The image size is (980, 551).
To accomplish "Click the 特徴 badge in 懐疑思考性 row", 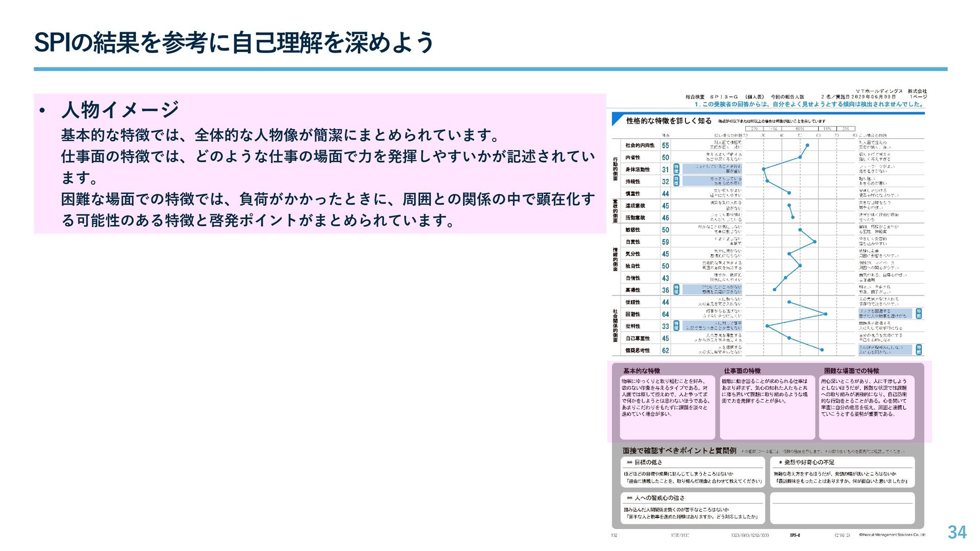I will click(919, 349).
